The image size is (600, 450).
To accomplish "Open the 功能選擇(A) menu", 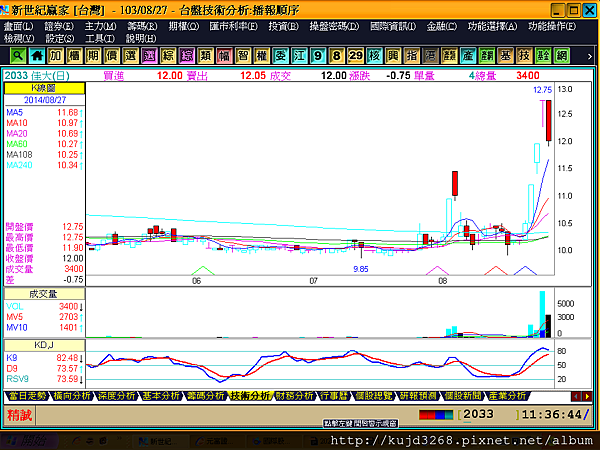I will point(492,26).
